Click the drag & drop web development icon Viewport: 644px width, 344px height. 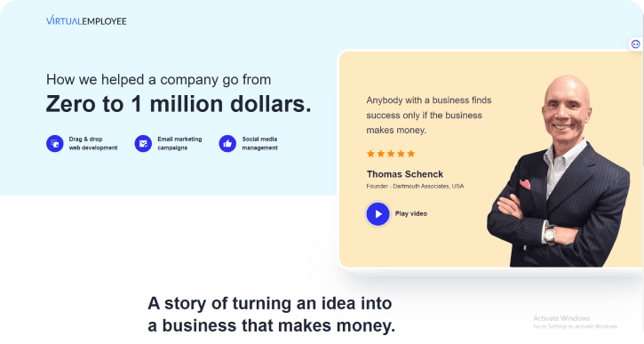coord(54,143)
